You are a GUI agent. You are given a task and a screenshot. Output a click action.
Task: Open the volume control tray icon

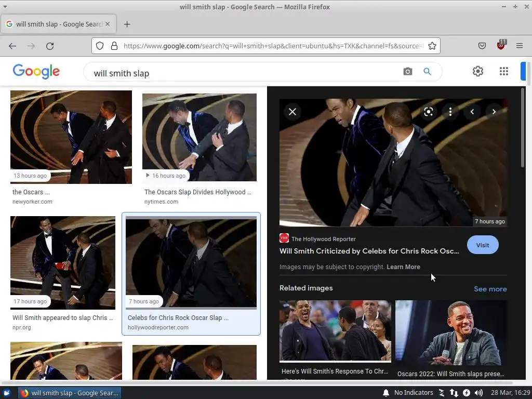478,393
